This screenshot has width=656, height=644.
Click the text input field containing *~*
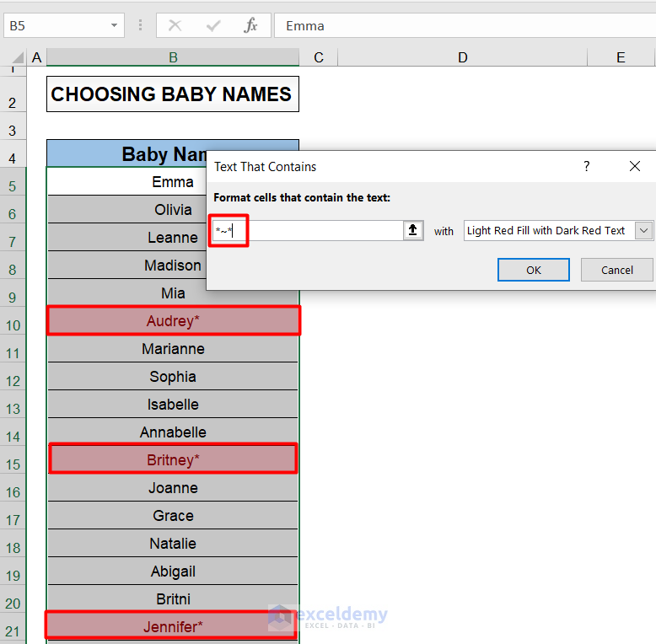pos(308,230)
